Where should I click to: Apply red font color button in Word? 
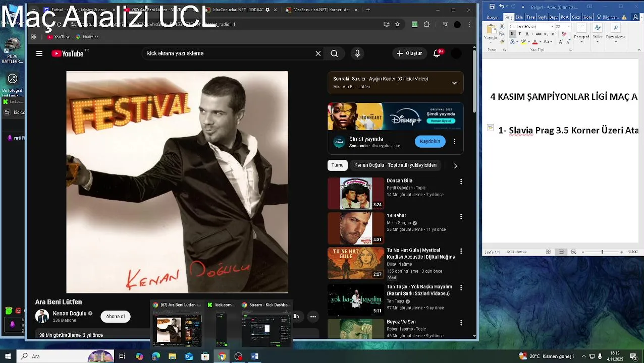[535, 42]
